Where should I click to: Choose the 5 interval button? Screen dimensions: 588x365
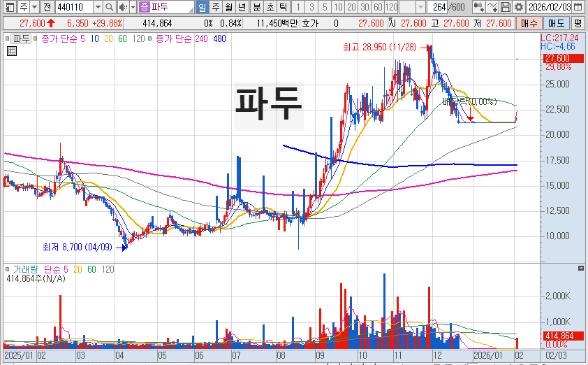(x=325, y=7)
